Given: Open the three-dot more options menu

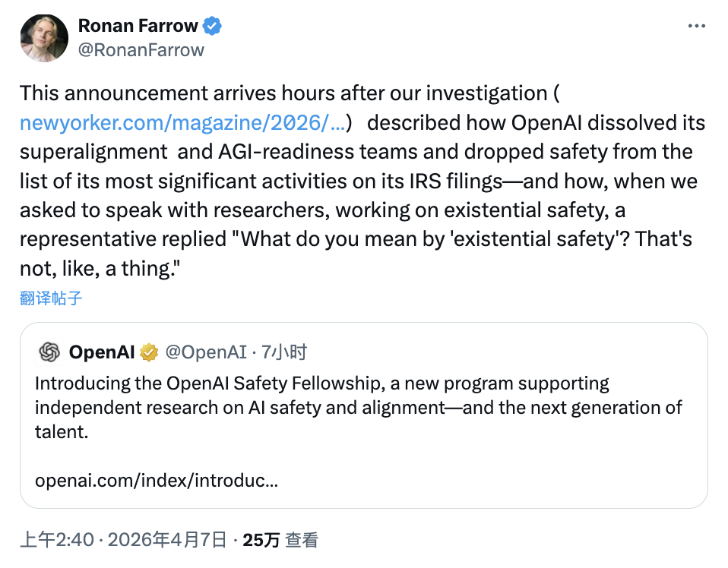Looking at the screenshot, I should (x=696, y=26).
